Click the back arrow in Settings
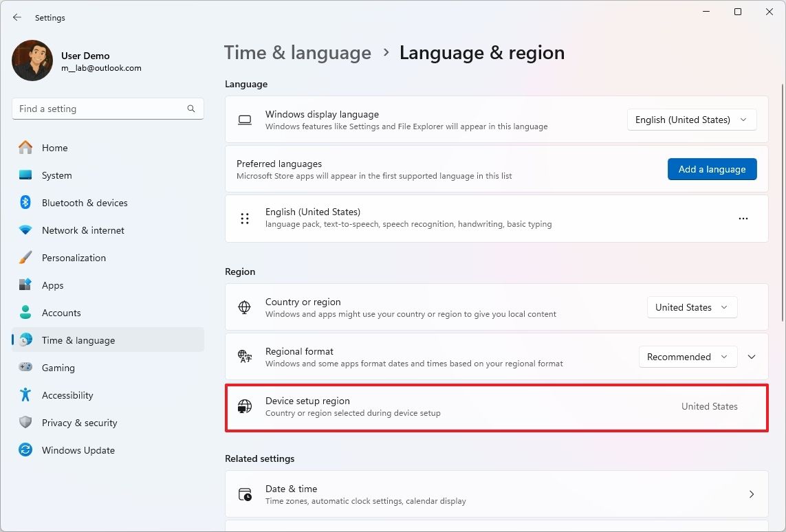This screenshot has width=786, height=532. click(x=17, y=18)
